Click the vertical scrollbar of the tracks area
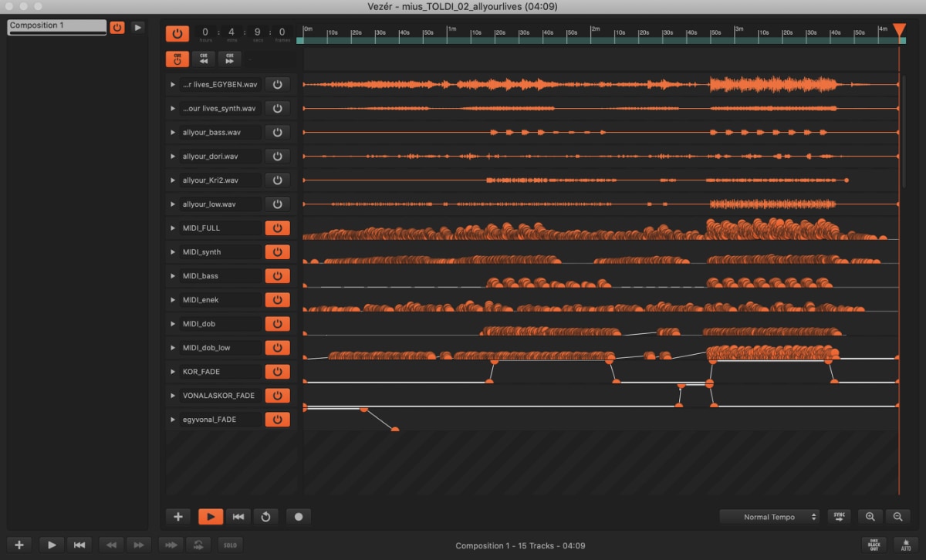 click(904, 131)
